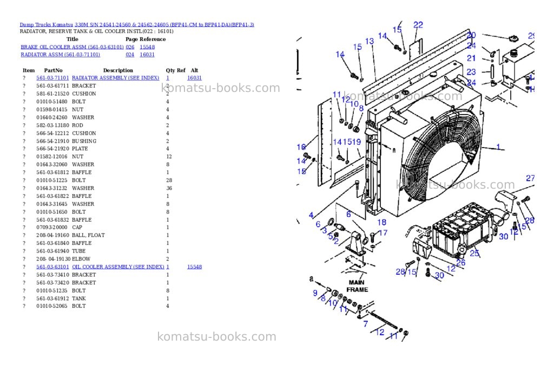This screenshot has width=554, height=392.
Task: Select part number 01010-51225 BOLT
Action: (52, 180)
